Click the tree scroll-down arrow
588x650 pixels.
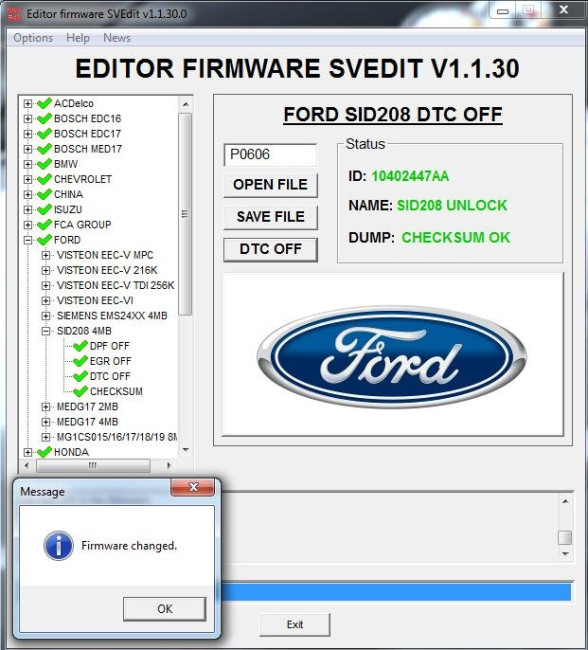[185, 450]
